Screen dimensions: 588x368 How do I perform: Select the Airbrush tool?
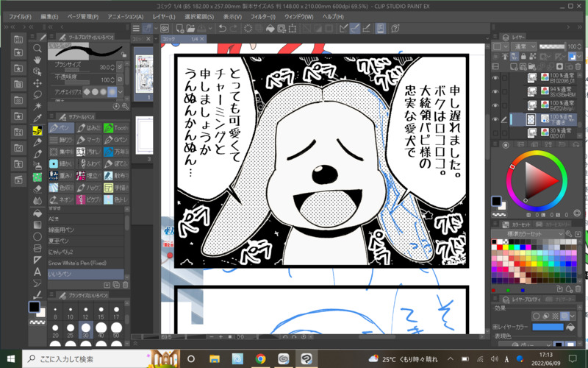37,166
